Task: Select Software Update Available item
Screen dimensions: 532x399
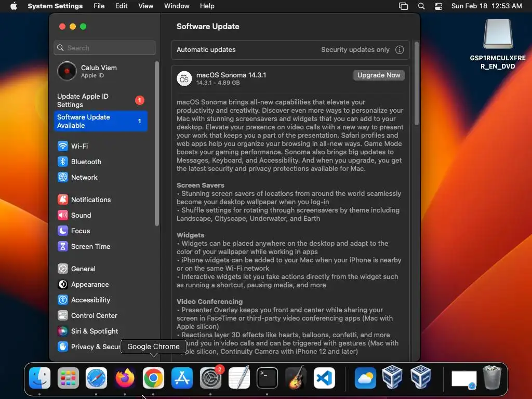Action: [x=101, y=121]
